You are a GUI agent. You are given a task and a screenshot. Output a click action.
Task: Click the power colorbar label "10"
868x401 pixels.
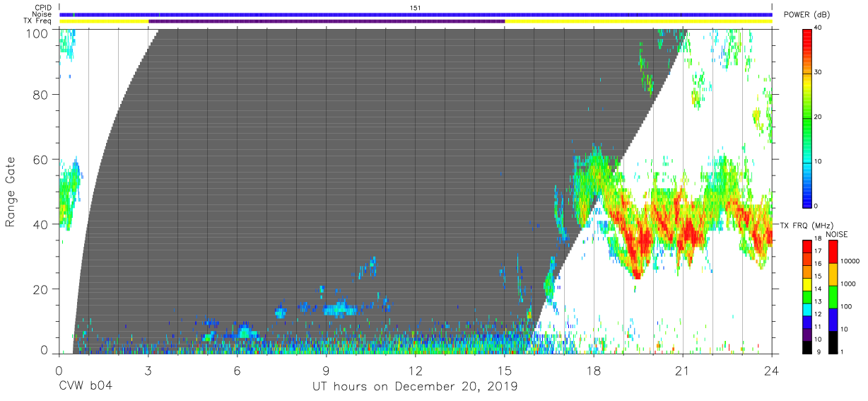818,162
